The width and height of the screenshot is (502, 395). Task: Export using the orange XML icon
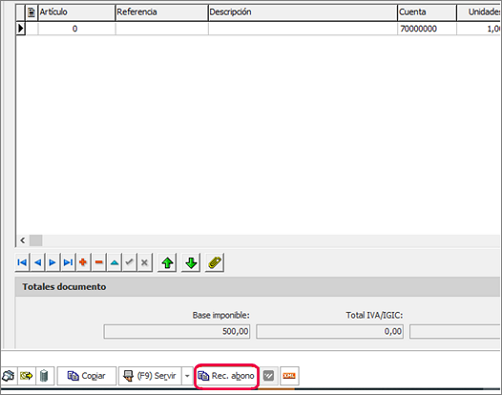(289, 376)
